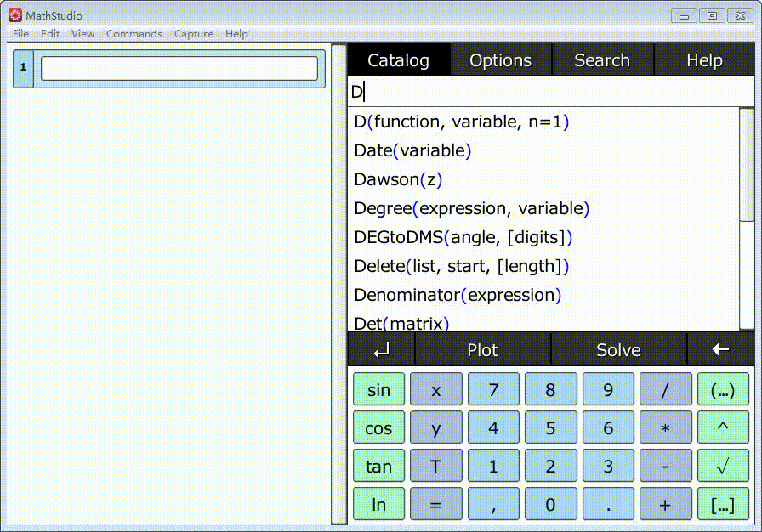Tap the number 8 key

coord(550,389)
